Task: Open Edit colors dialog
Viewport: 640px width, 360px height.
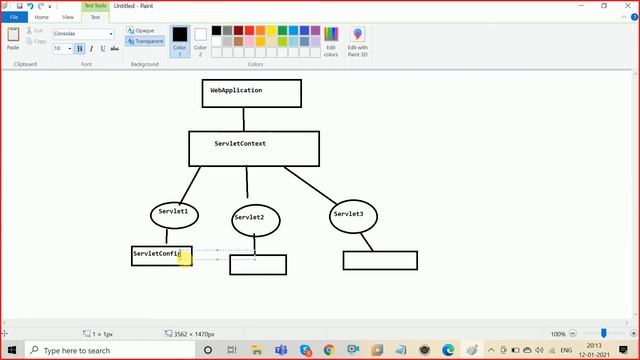Action: (331, 41)
